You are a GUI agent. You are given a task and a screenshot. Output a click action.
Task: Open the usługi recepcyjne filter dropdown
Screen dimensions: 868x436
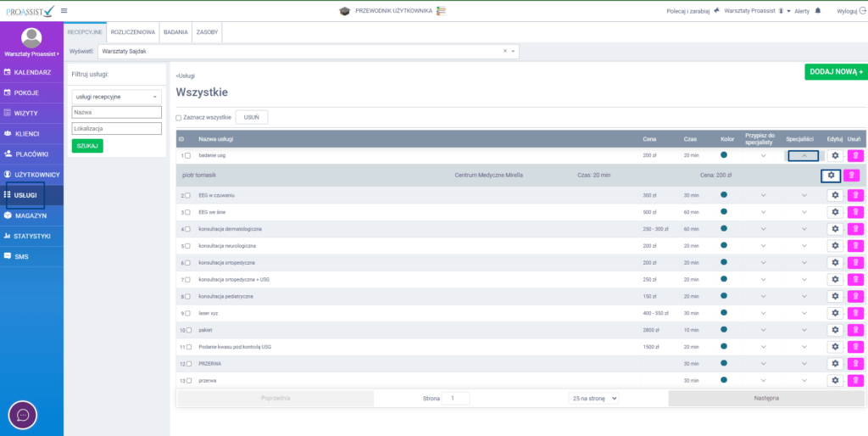click(116, 97)
